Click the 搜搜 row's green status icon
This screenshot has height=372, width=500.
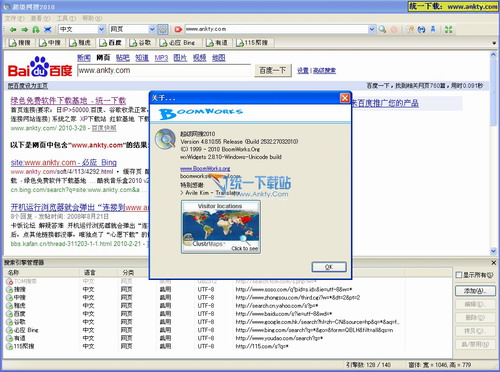(9, 289)
